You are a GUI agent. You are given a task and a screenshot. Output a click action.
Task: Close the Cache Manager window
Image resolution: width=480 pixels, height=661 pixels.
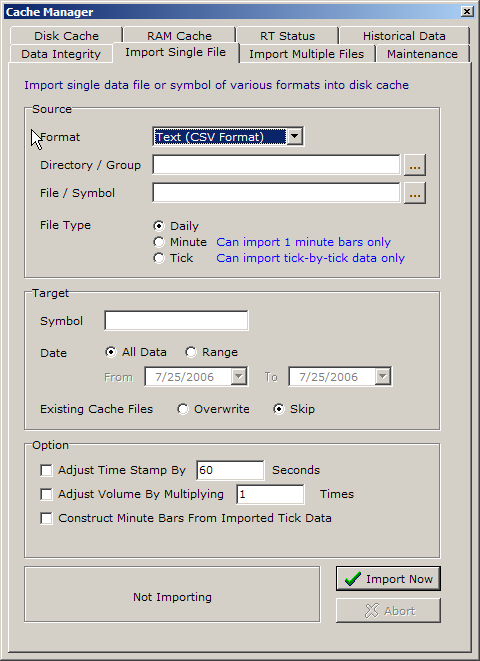467,11
